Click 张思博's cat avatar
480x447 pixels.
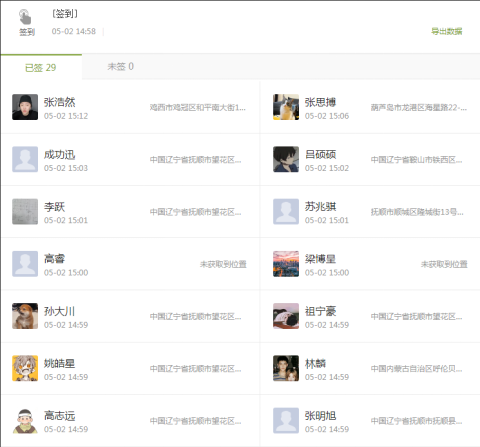(x=286, y=107)
